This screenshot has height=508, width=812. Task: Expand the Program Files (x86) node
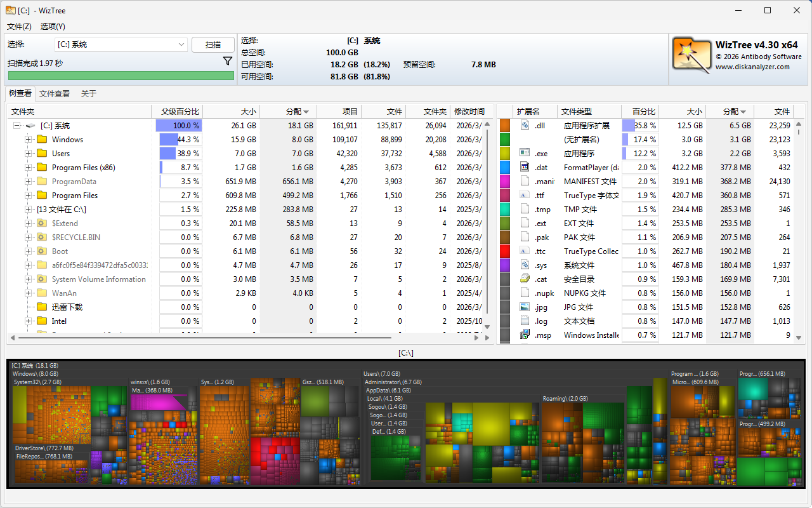click(x=28, y=168)
